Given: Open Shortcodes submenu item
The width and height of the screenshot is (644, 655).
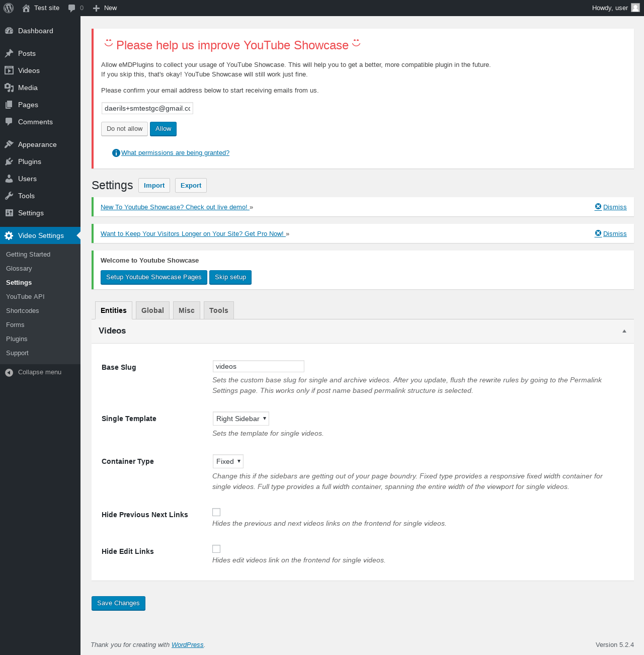Looking at the screenshot, I should [23, 311].
